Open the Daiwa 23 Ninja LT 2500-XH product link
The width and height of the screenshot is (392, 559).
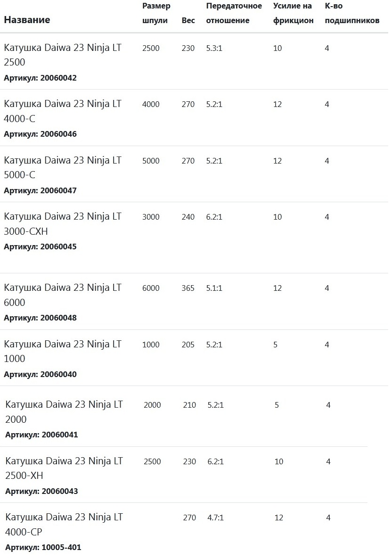pos(64,468)
